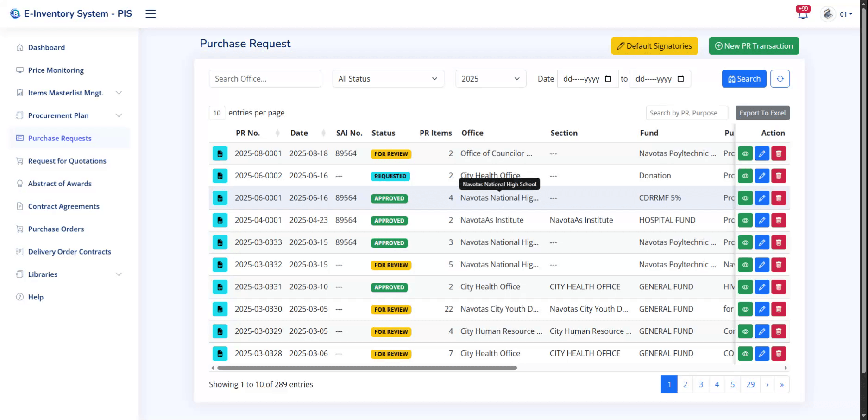Screen dimensions: 868x420
Task: Delete PR 2025-03-0328 using trash icon
Action: 779,354
